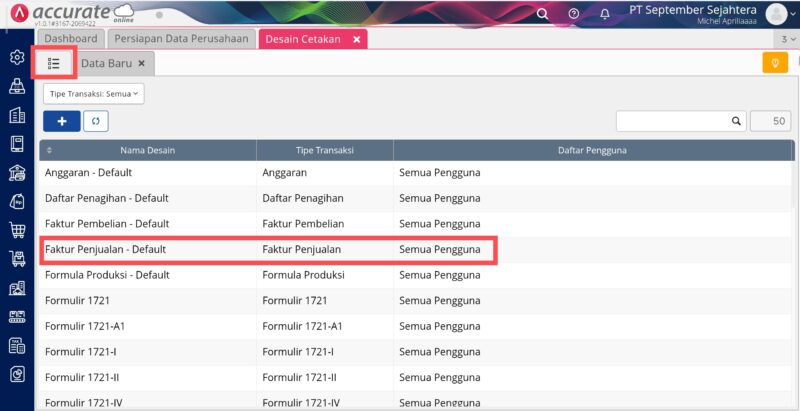Close the Desain Cetakan tab
This screenshot has width=800, height=411.
pyautogui.click(x=357, y=39)
